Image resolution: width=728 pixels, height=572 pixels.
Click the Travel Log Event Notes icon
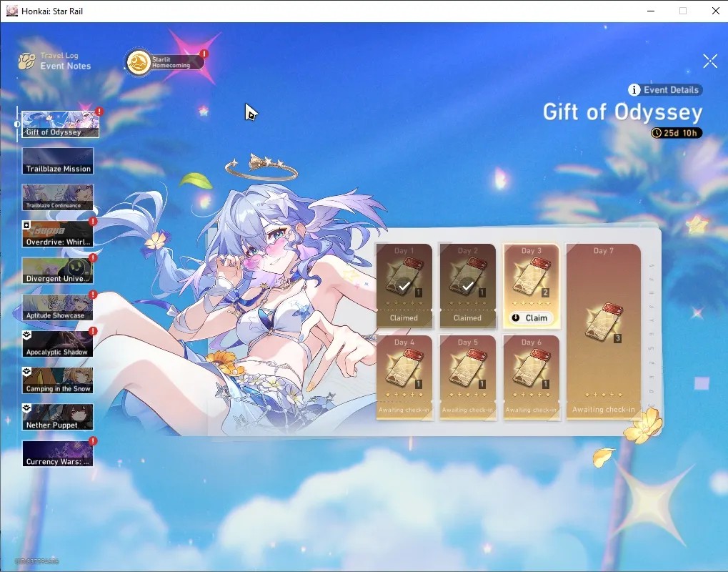point(27,61)
